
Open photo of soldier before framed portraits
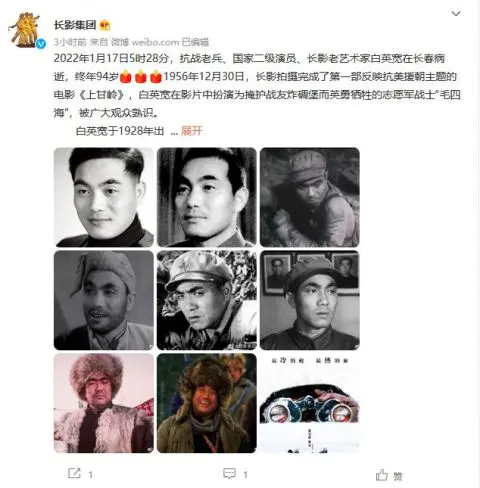coord(310,300)
